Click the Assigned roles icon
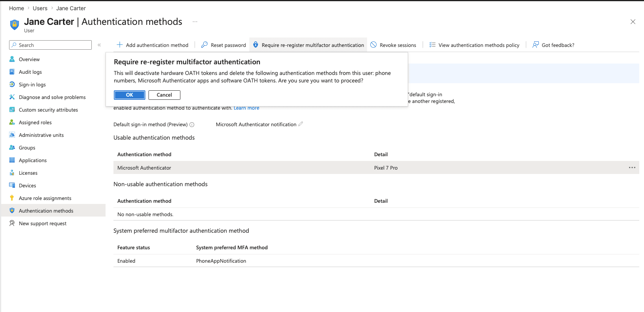This screenshot has height=312, width=644. point(12,122)
